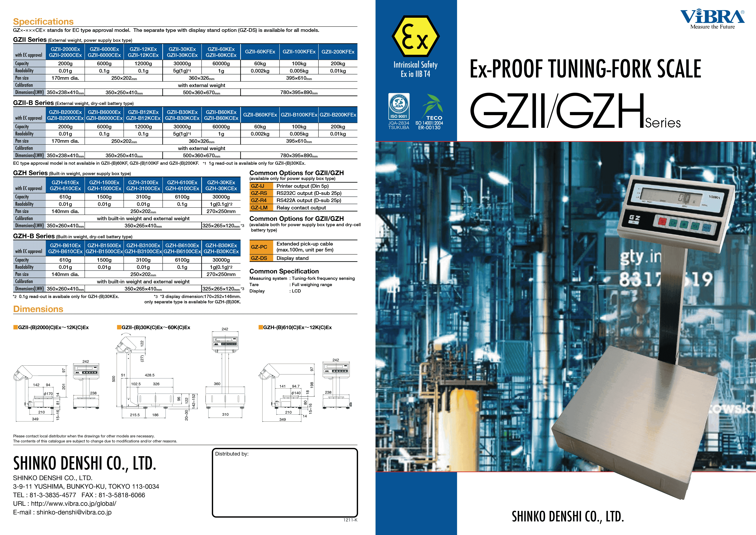Click the GZII-(B)2000(C)Ex~12K(C)Ex dimension drawing heading

point(53,327)
